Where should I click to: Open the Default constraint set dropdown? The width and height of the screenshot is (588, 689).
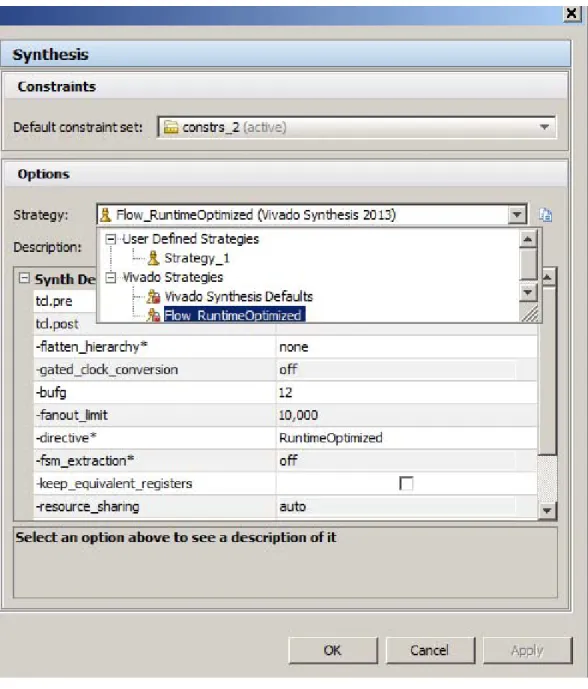[x=544, y=127]
